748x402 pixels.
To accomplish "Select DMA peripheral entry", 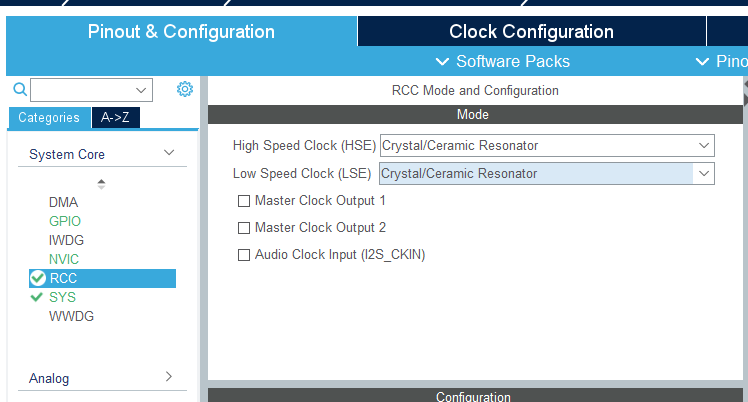I will 63,202.
